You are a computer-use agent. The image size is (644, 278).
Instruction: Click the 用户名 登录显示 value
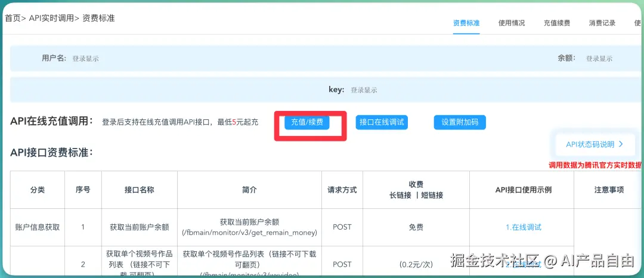point(85,58)
